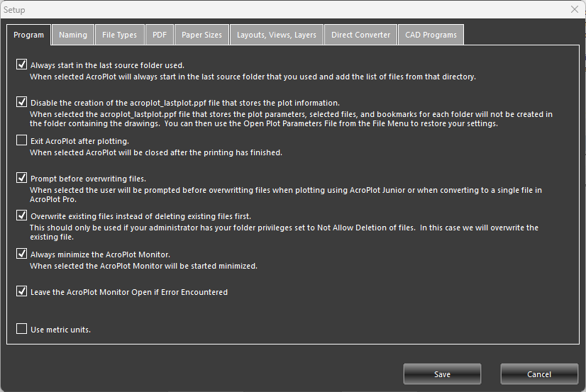The height and width of the screenshot is (392, 586).
Task: Switch to CAD Programs tab
Action: [431, 35]
